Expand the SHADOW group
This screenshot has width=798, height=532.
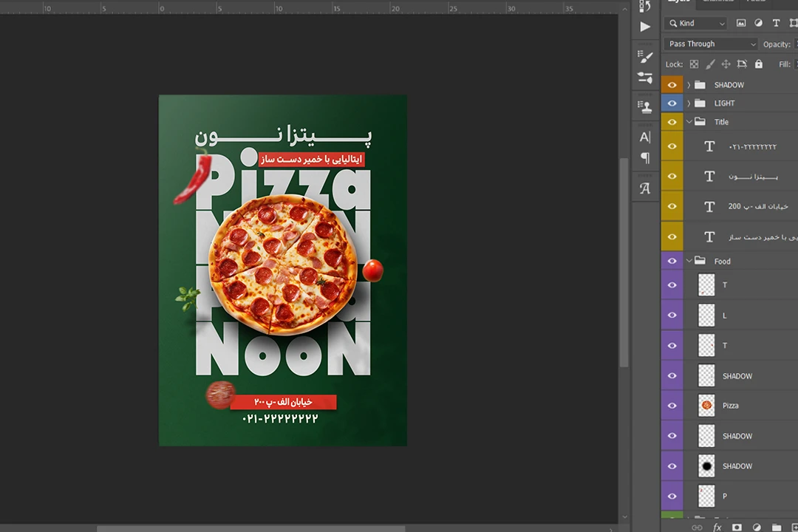click(x=689, y=84)
